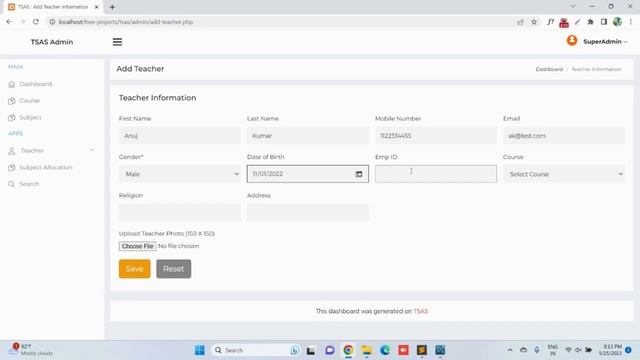Open Chrome three-dot menu
The image size is (640, 360).
[x=631, y=22]
